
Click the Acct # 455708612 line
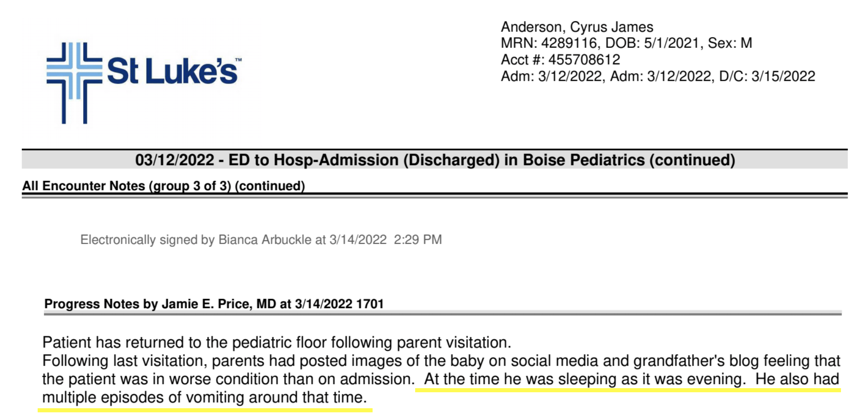pos(561,60)
